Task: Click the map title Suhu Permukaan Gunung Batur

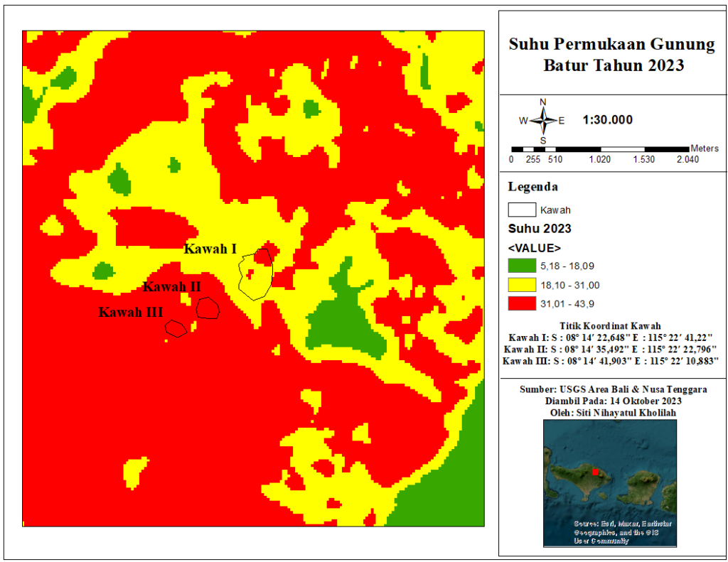Action: (x=611, y=55)
